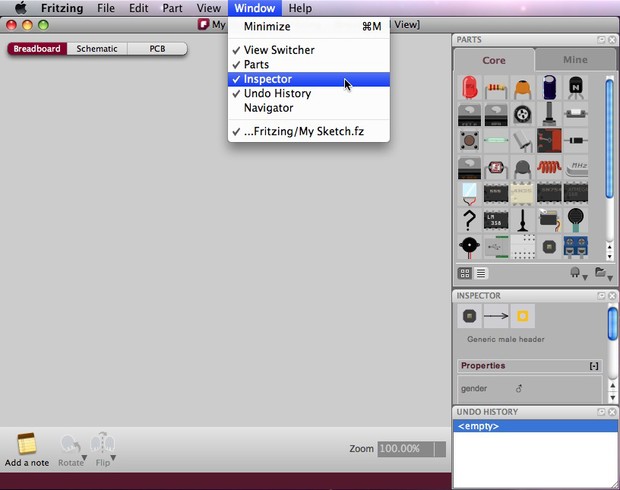
Task: Choose the blue electrolytic capacitor part
Action: [x=549, y=88]
